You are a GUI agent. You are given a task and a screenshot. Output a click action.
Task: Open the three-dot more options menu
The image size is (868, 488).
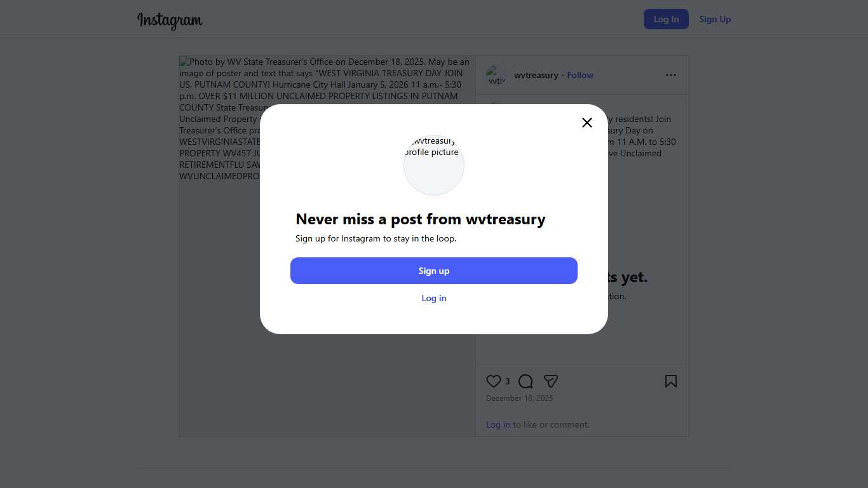(671, 75)
